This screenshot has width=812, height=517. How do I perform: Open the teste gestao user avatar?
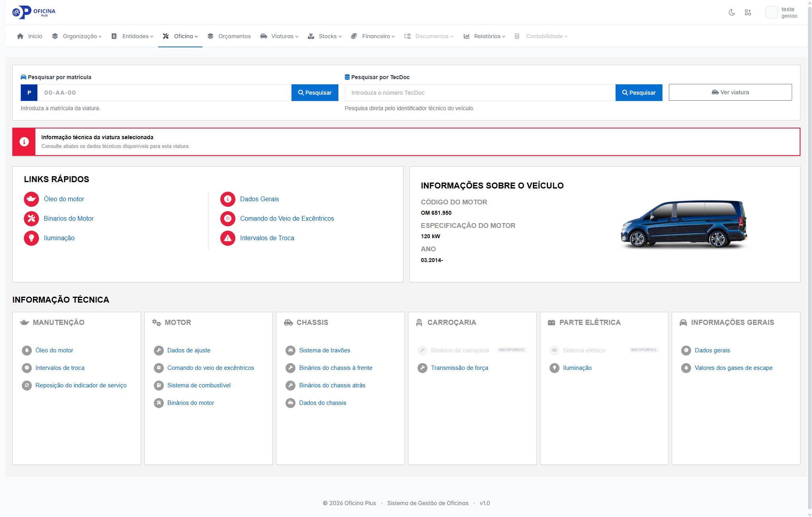click(771, 12)
